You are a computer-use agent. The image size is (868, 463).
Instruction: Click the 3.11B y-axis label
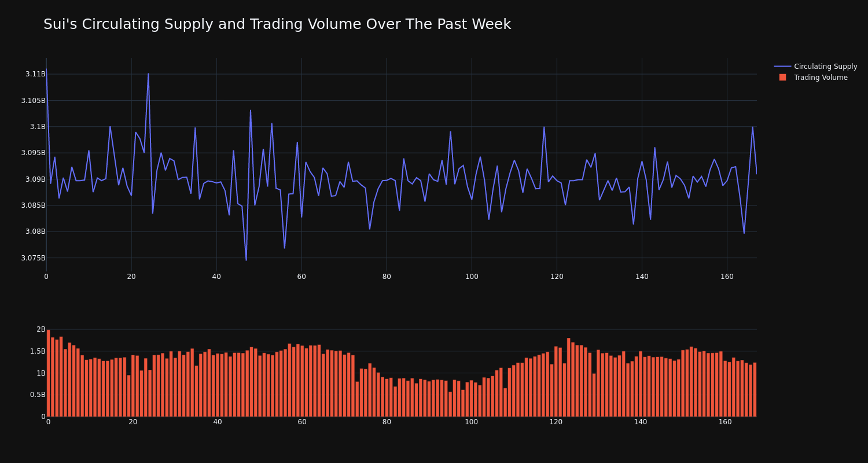coord(35,74)
